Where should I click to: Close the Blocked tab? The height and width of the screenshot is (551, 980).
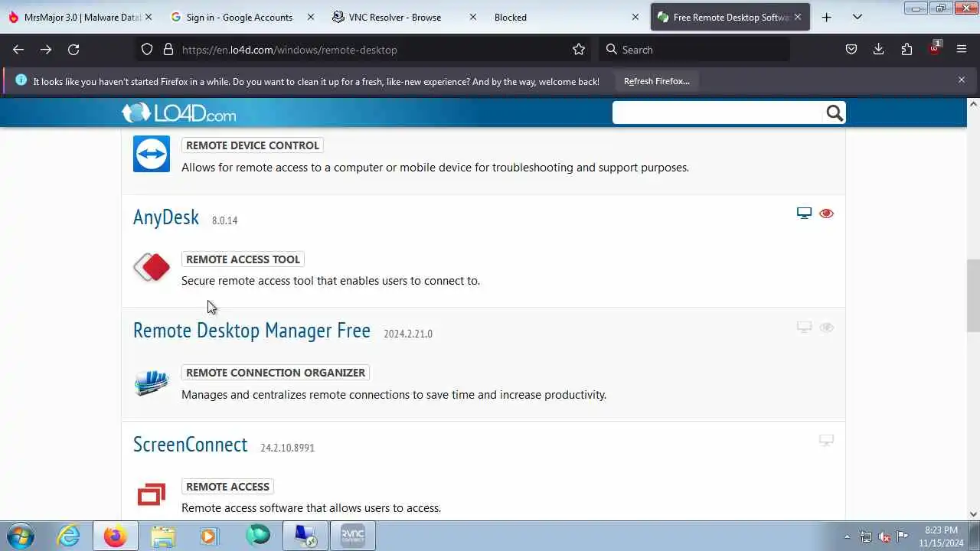tap(635, 17)
